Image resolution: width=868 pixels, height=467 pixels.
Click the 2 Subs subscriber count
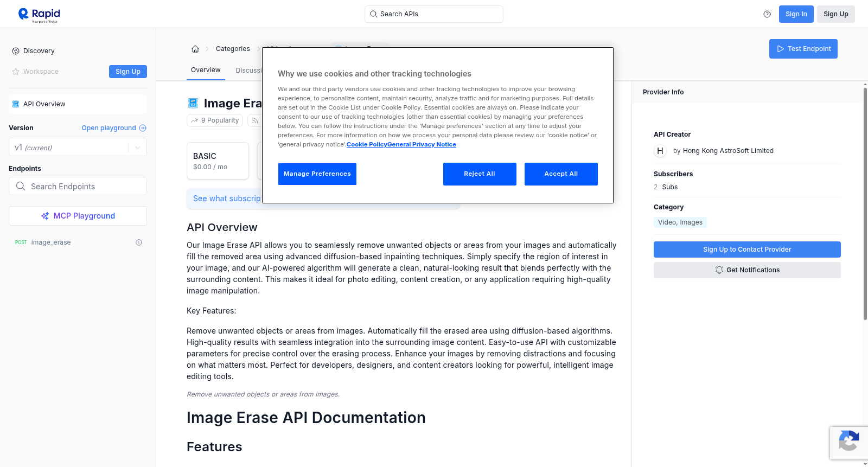pos(666,187)
